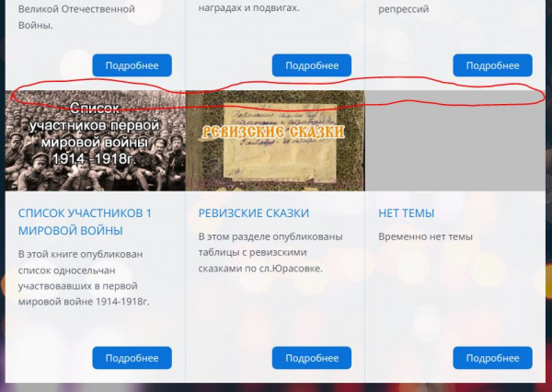Click Подробнее under наградах и подвигах text
This screenshot has height=392, width=552.
tap(312, 65)
